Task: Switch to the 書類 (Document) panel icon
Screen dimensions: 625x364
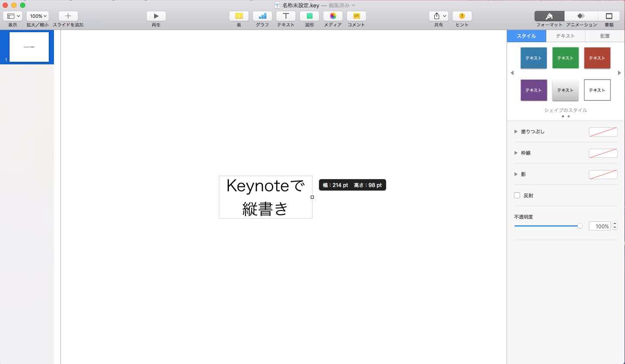Action: (608, 16)
